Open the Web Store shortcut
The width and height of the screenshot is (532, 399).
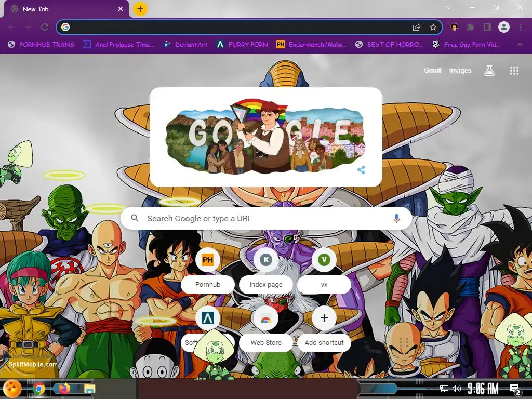point(266,330)
